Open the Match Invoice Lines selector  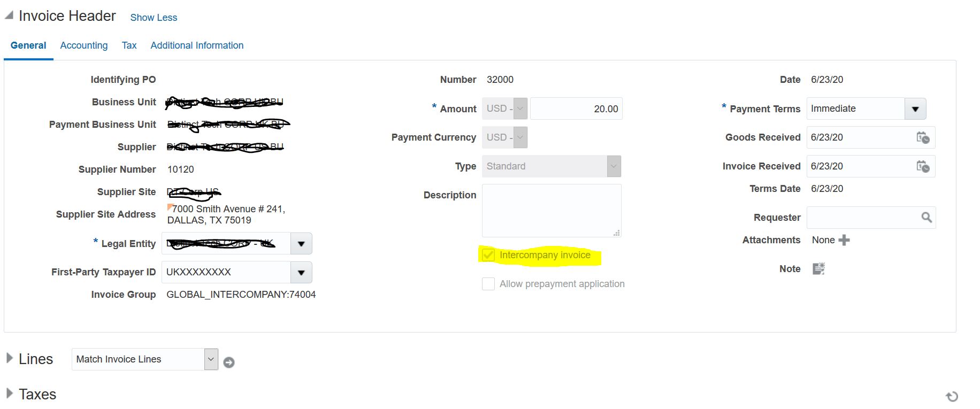click(x=210, y=359)
